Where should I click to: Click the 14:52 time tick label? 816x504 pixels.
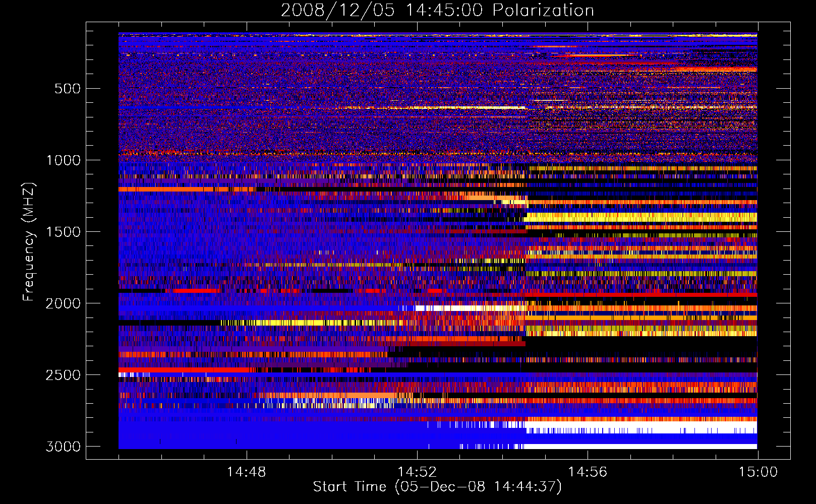pyautogui.click(x=417, y=472)
